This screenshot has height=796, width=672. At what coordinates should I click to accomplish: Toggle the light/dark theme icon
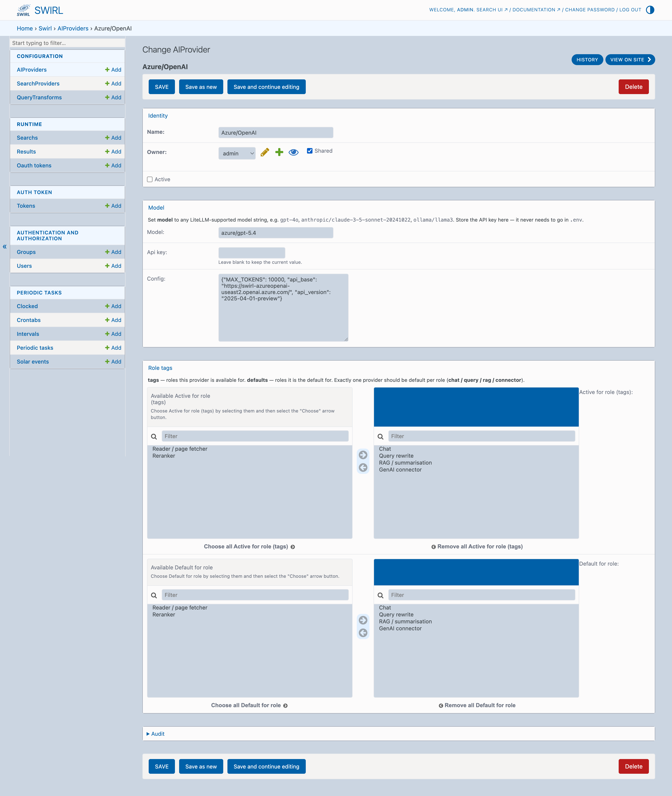pos(650,10)
